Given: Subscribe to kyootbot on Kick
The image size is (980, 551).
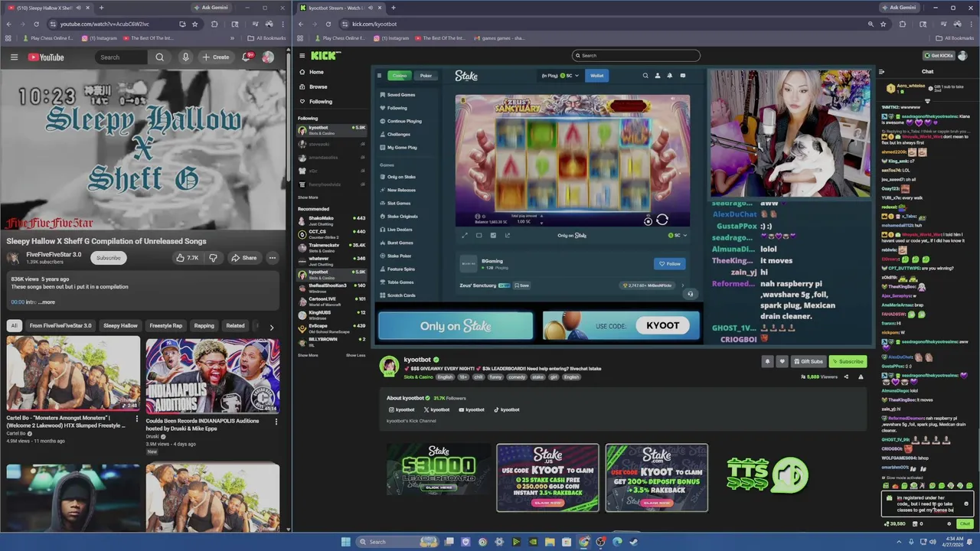Looking at the screenshot, I should pos(848,361).
